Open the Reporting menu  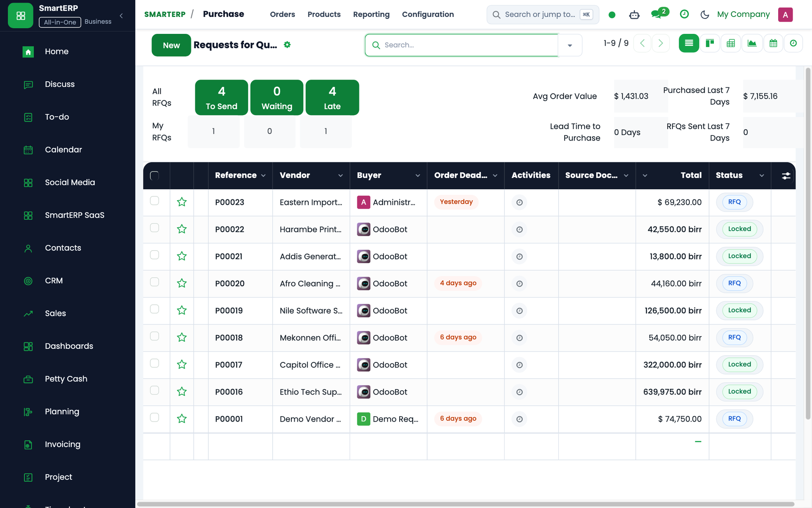point(371,14)
